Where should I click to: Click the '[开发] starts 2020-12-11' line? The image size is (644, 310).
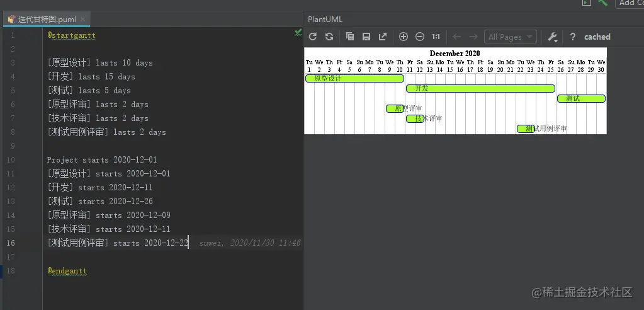click(x=100, y=188)
